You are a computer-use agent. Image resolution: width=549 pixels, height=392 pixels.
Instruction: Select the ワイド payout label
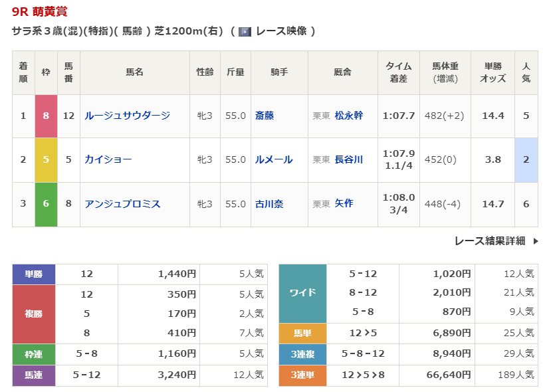[302, 292]
